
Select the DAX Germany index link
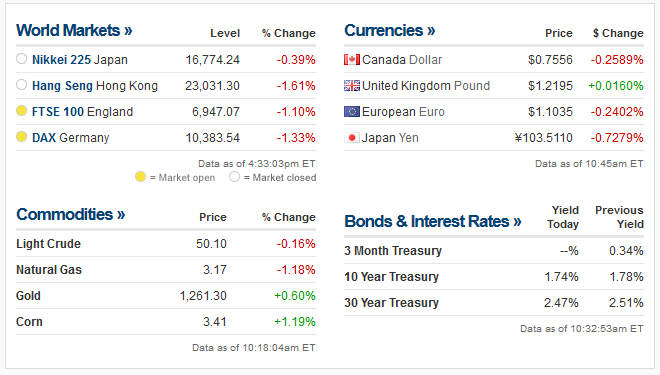[x=70, y=138]
